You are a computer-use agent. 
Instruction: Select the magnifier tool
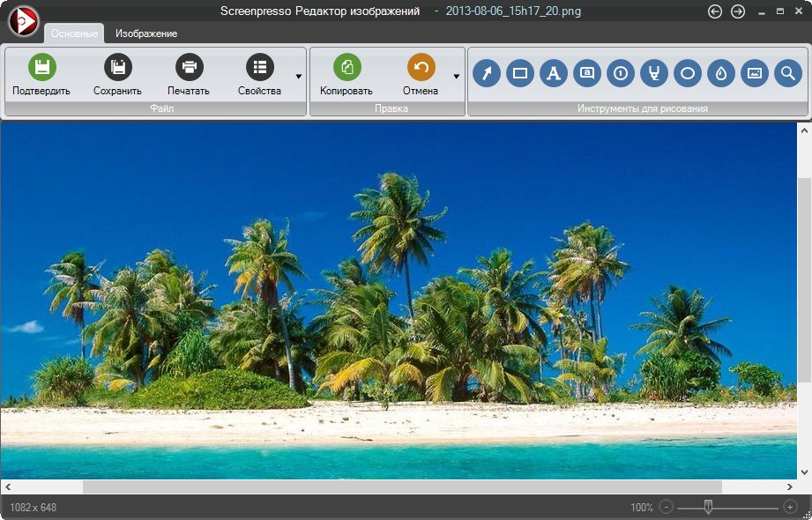tap(788, 73)
